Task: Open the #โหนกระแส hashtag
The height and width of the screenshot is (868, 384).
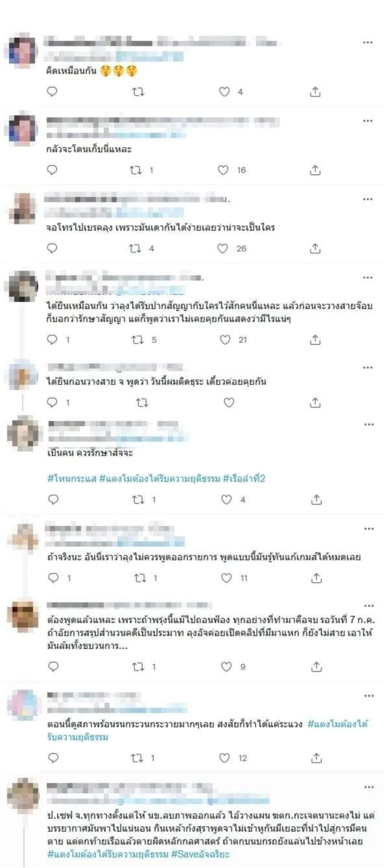Action: [72, 478]
